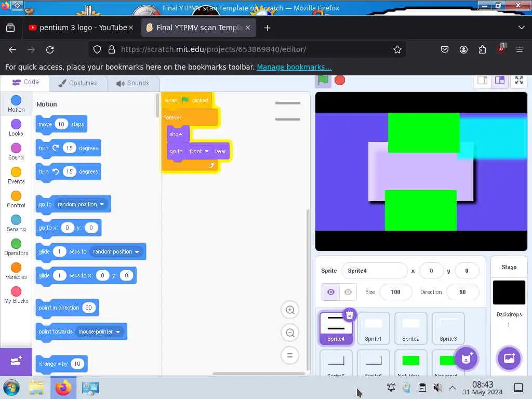Click the sprite y position field
Image resolution: width=532 pixels, height=399 pixels.
point(467,271)
